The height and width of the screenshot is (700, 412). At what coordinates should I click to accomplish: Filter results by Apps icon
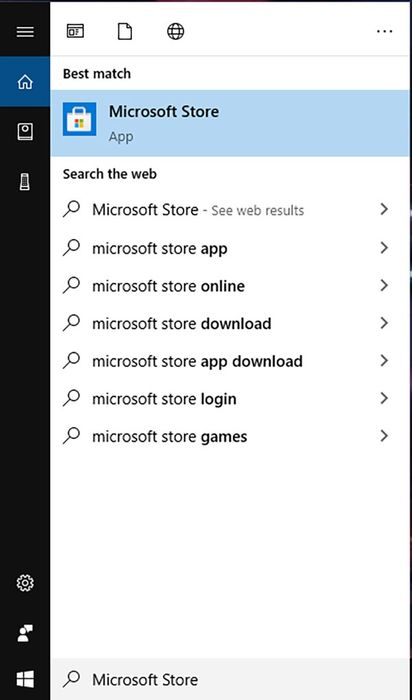point(75,31)
